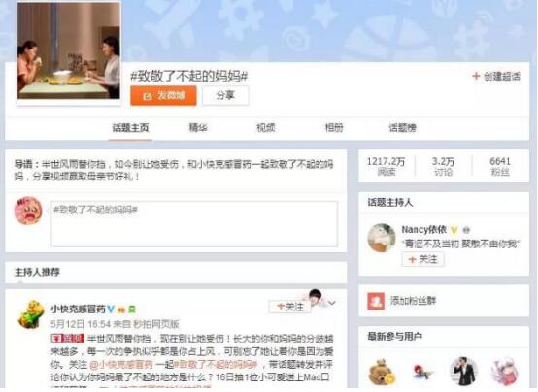Expand the post options chevron arrow
This screenshot has height=392, width=538.
click(332, 303)
